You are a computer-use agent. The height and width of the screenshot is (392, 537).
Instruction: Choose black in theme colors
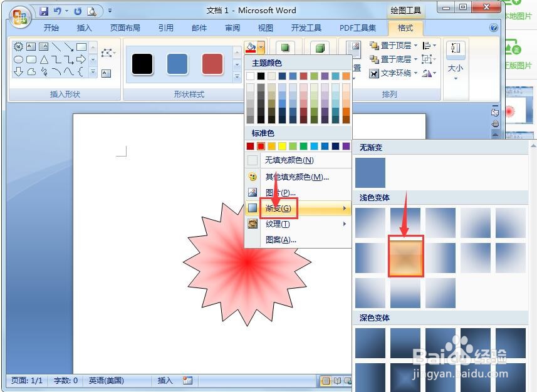261,76
